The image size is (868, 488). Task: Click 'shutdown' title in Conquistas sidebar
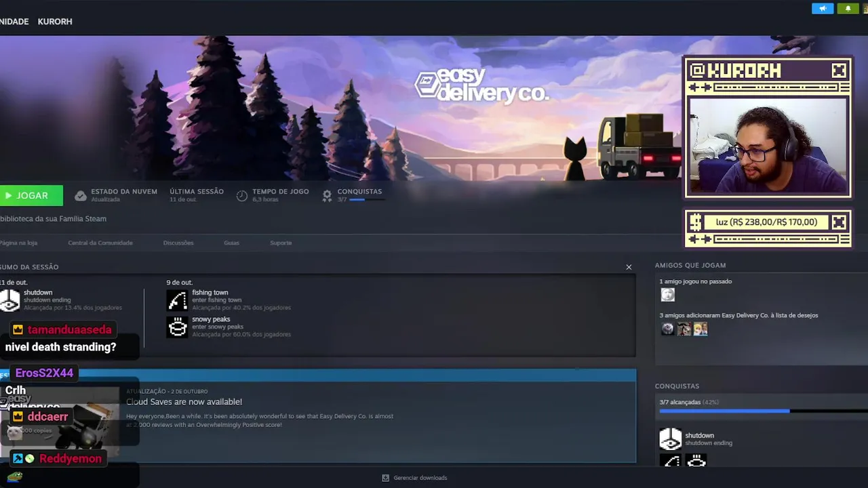coord(699,436)
